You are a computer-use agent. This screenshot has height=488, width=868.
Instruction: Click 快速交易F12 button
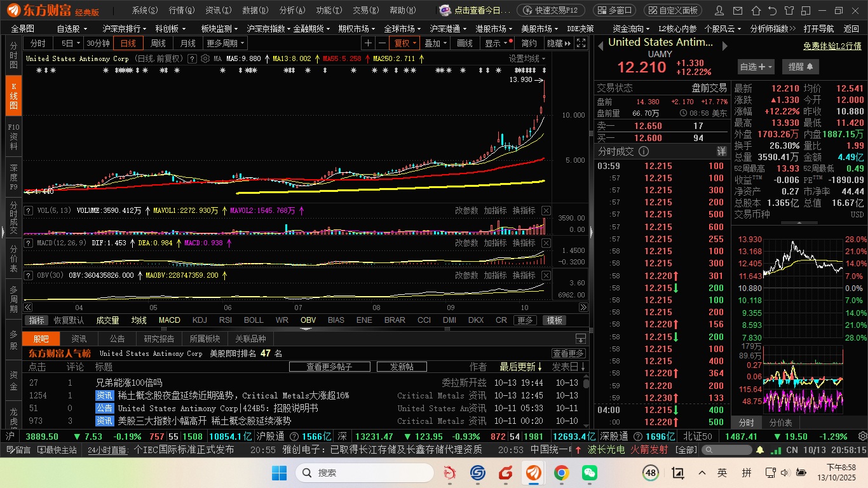click(x=551, y=10)
